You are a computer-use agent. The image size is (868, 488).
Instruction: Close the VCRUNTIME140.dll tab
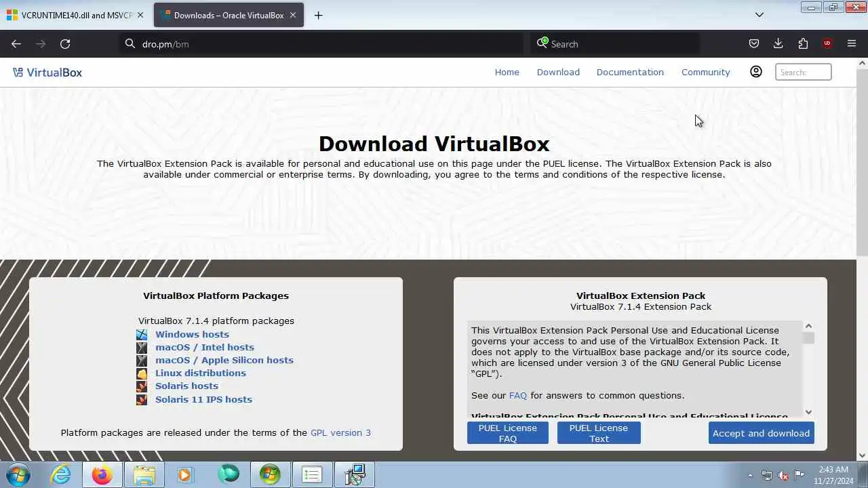tap(140, 15)
